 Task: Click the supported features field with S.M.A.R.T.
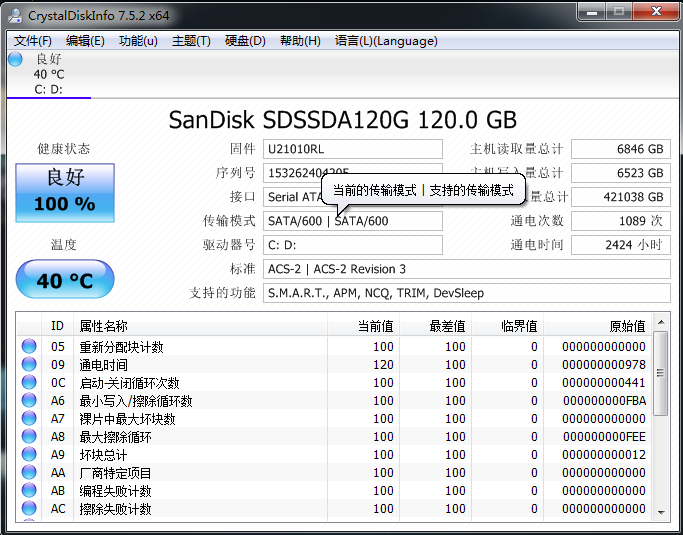coord(467,293)
